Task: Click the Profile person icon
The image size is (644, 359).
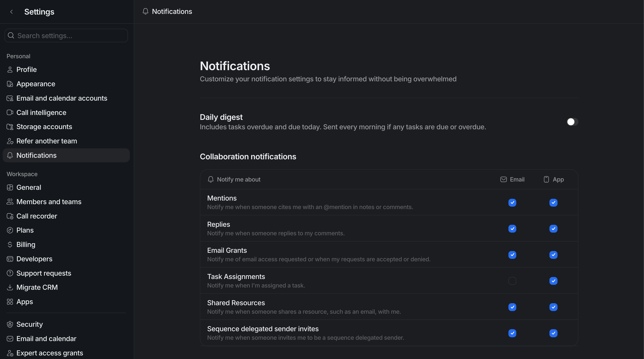Action: point(10,69)
